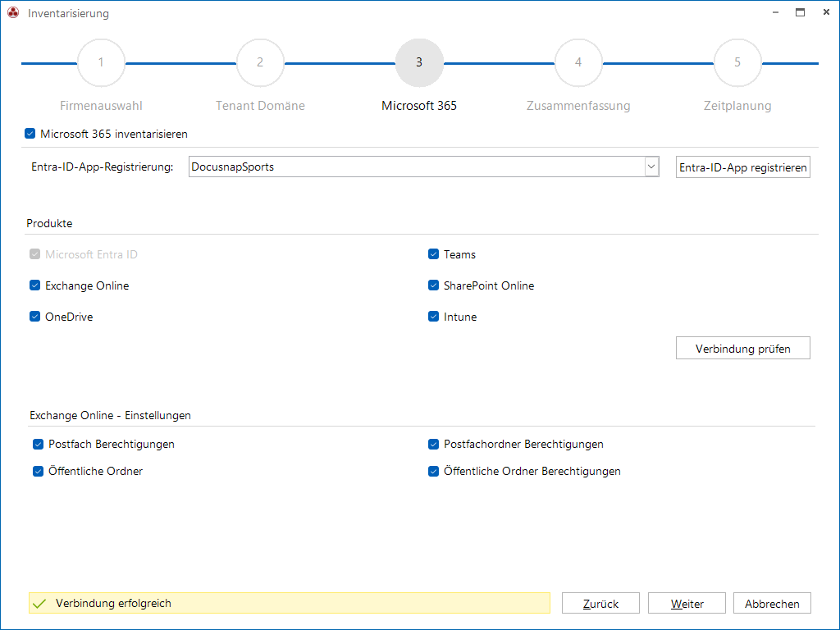Uncheck Postfach Berechtigungen

[x=38, y=444]
